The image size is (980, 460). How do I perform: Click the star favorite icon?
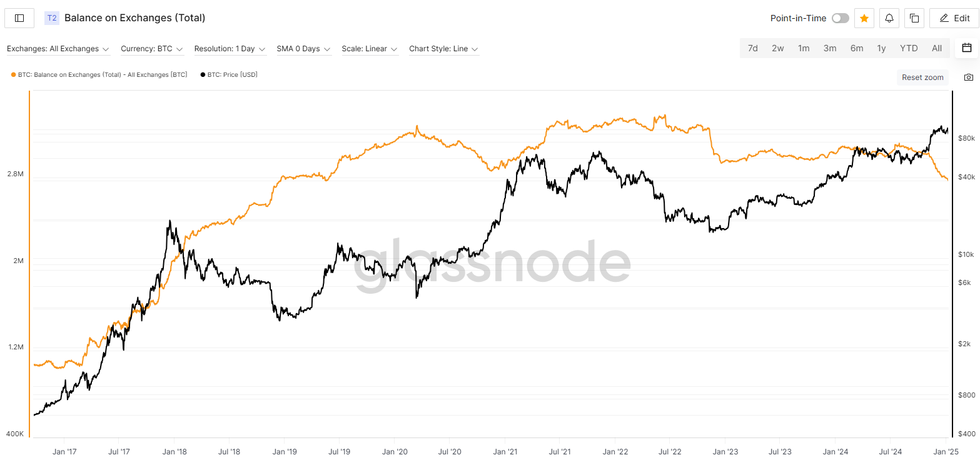point(864,18)
